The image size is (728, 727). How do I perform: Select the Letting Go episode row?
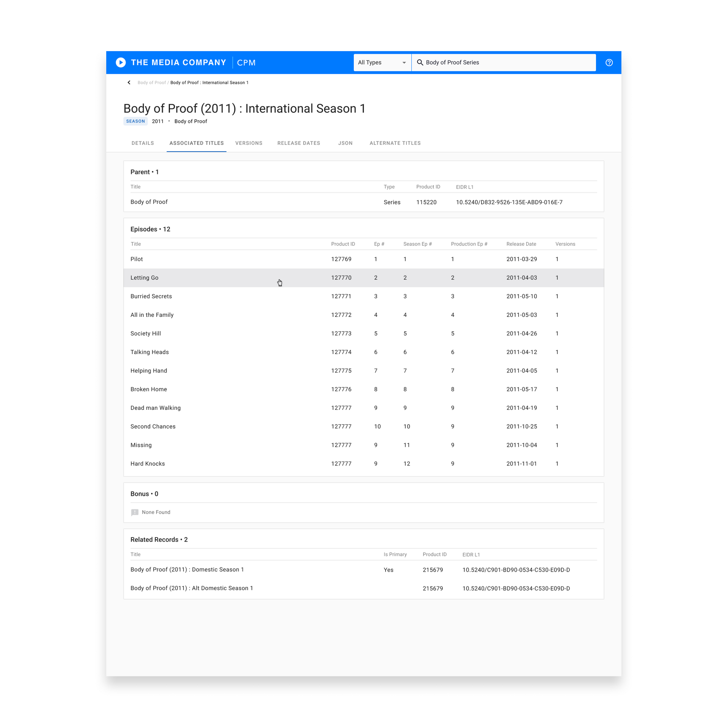pyautogui.click(x=144, y=278)
